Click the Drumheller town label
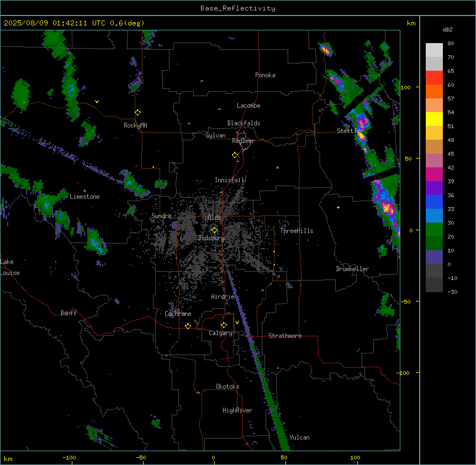The height and width of the screenshot is (465, 476). pyautogui.click(x=352, y=269)
